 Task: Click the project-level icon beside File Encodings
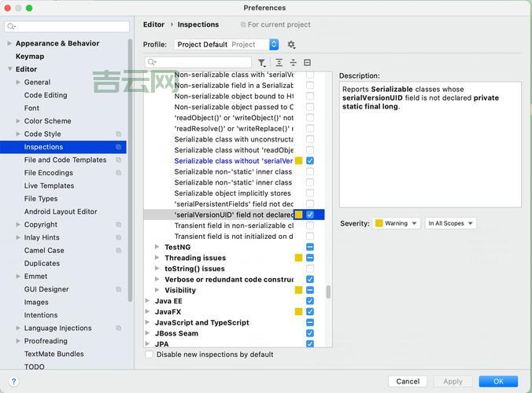(x=118, y=173)
